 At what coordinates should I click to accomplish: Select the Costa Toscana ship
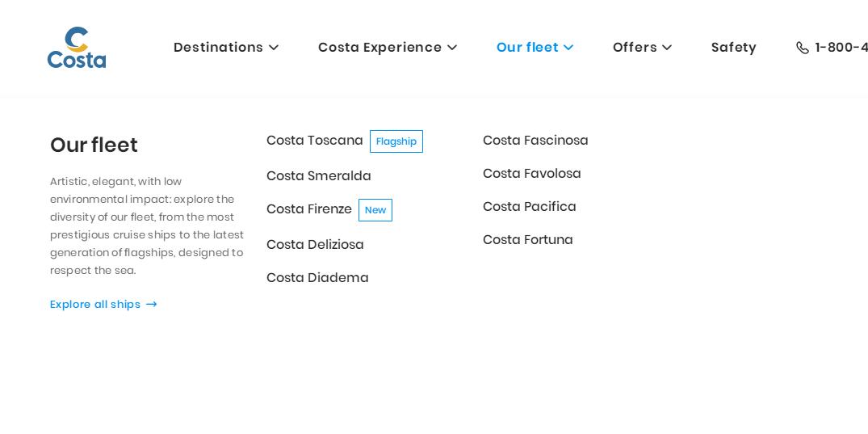(x=314, y=141)
